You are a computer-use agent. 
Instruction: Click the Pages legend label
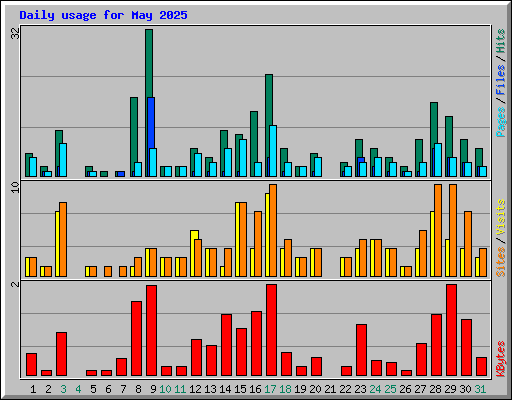click(501, 122)
